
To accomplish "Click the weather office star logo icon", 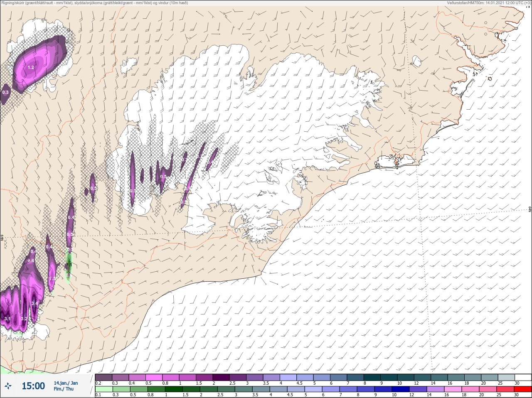I will point(8,386).
